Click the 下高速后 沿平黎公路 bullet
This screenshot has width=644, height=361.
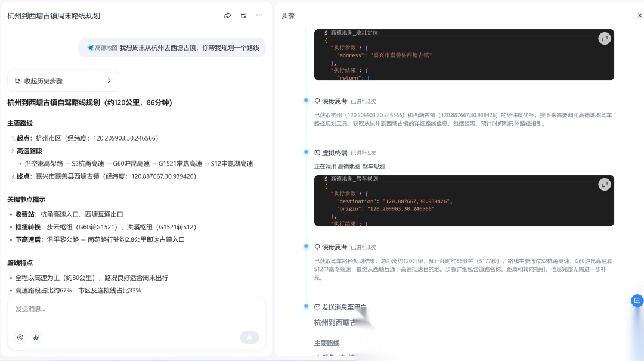pyautogui.click(x=100, y=240)
